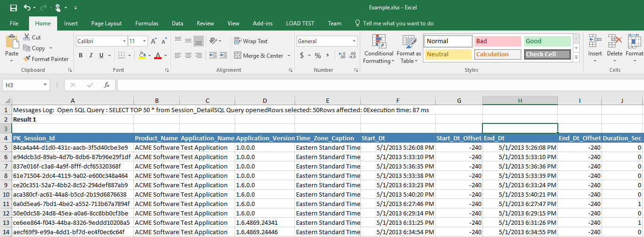The width and height of the screenshot is (644, 237).
Task: Save the workbook from Quick Access Toolbar
Action: point(13,8)
